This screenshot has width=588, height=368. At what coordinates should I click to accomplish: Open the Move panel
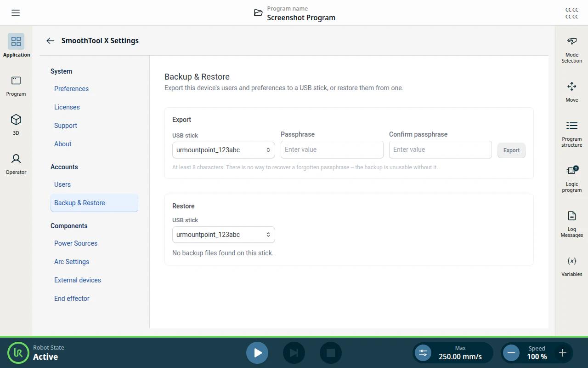[572, 92]
